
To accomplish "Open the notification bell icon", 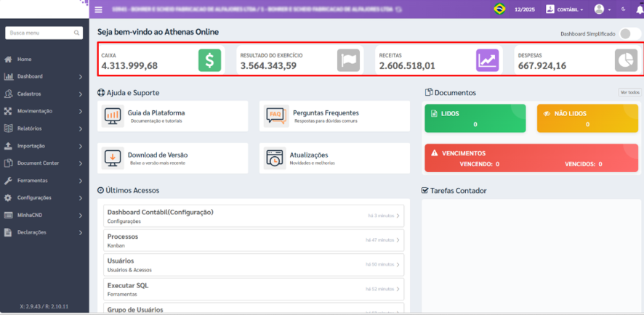I will click(640, 9).
